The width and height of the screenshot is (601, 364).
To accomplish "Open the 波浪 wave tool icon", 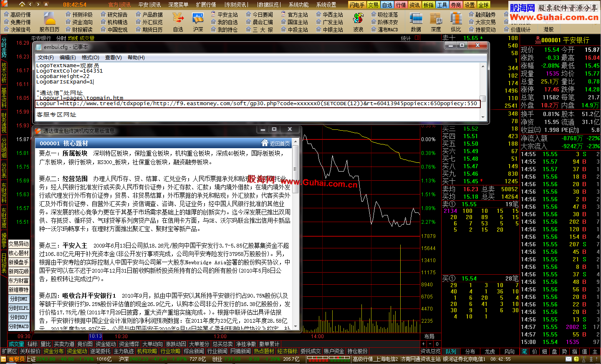I will (358, 22).
